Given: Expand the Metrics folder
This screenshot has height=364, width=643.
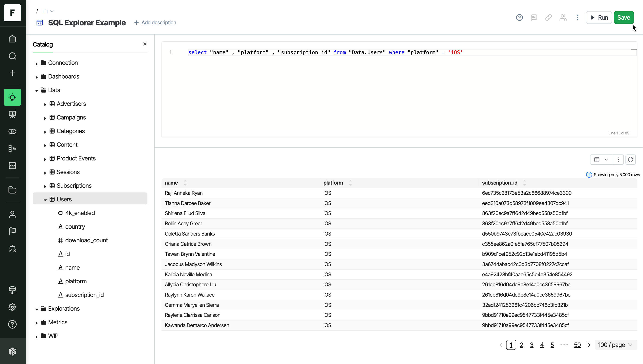Looking at the screenshot, I should tap(37, 323).
